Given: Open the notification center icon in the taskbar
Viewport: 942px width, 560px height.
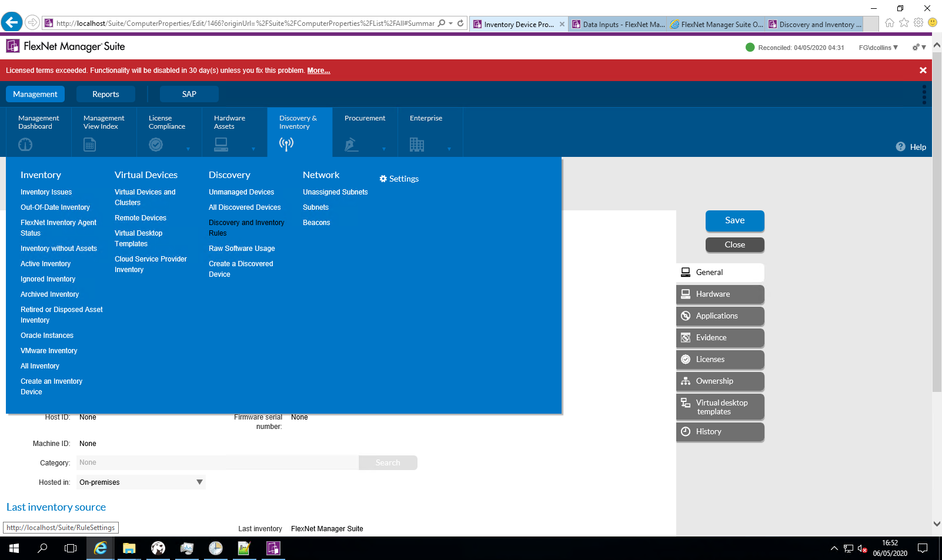Looking at the screenshot, I should click(923, 548).
